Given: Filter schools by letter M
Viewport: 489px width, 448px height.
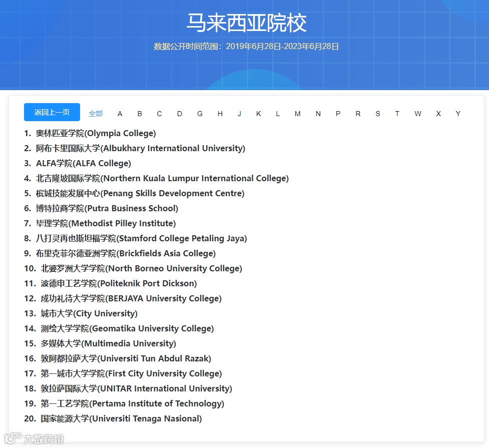Looking at the screenshot, I should pos(297,114).
